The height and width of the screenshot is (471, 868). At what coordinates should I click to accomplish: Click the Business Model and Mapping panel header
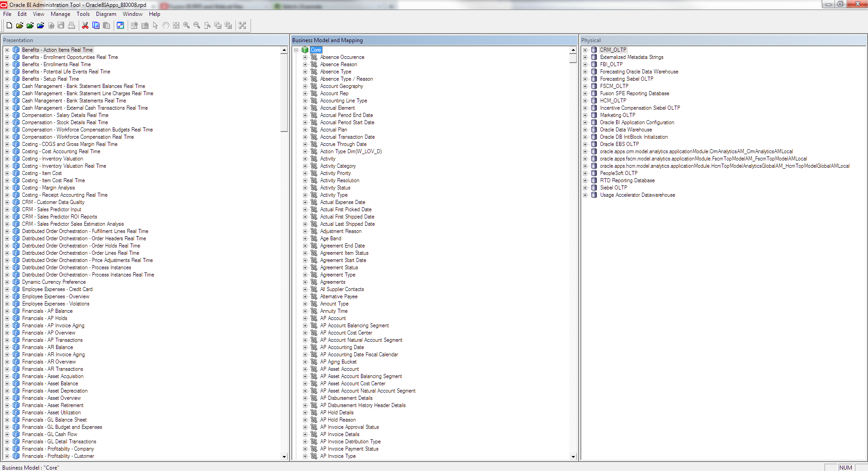pos(434,40)
